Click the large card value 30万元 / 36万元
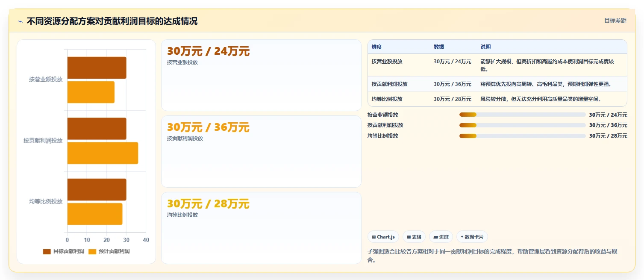The width and height of the screenshot is (644, 280). (208, 127)
